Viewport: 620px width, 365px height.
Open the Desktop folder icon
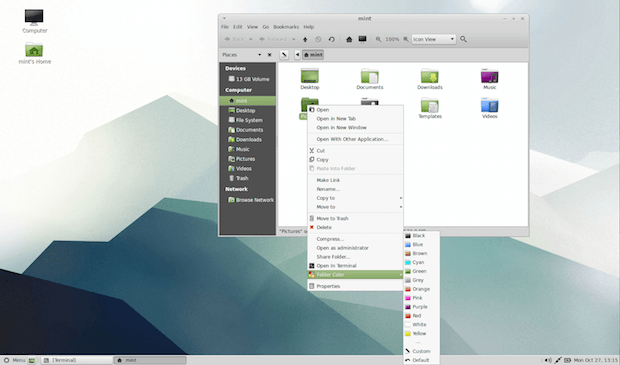[x=310, y=79]
